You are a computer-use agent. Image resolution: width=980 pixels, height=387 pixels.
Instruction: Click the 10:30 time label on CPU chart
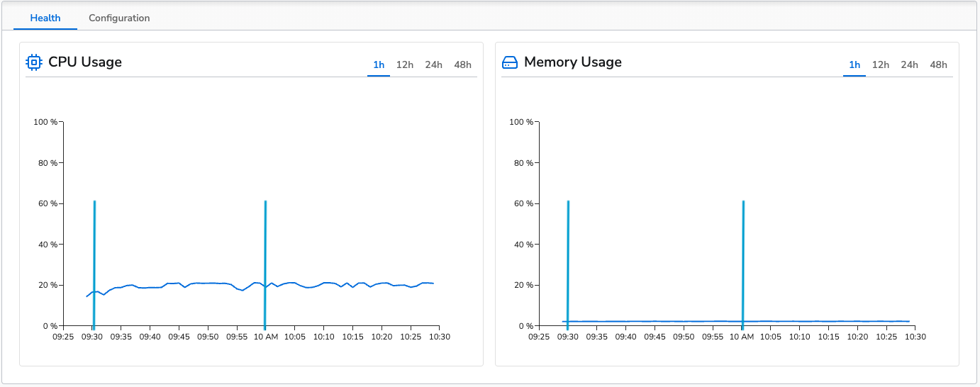click(x=439, y=337)
